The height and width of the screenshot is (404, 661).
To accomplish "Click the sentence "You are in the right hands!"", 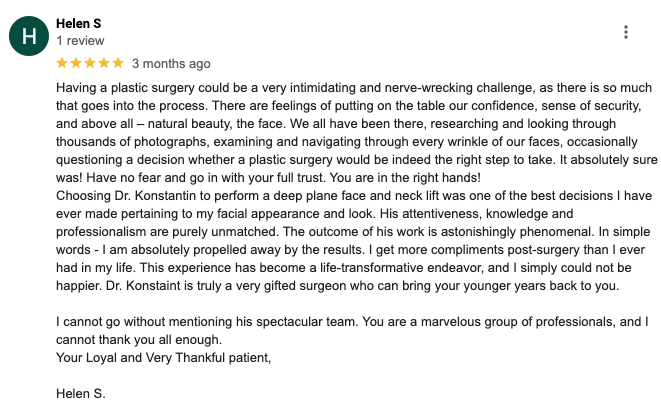I will click(405, 178).
